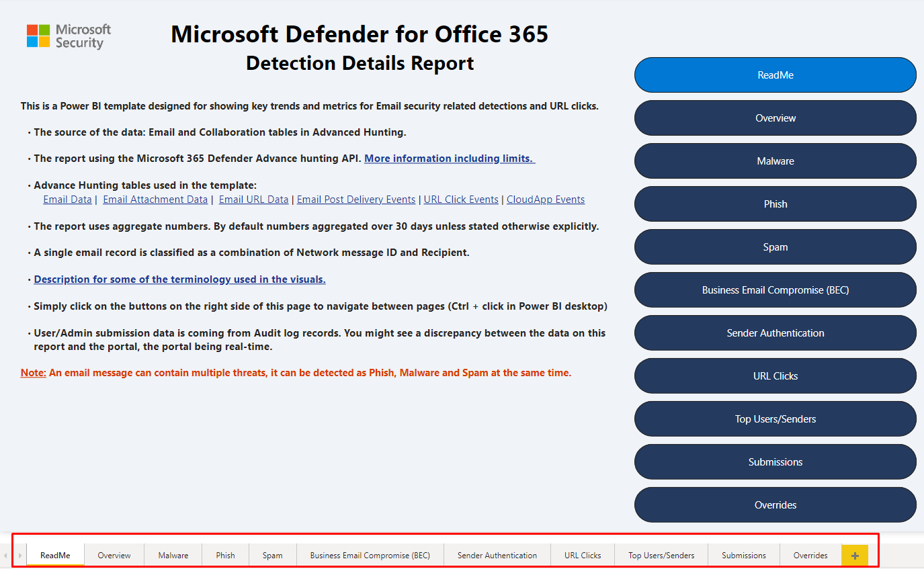
Task: Click the page tabs scroll-left arrow
Action: click(x=6, y=556)
